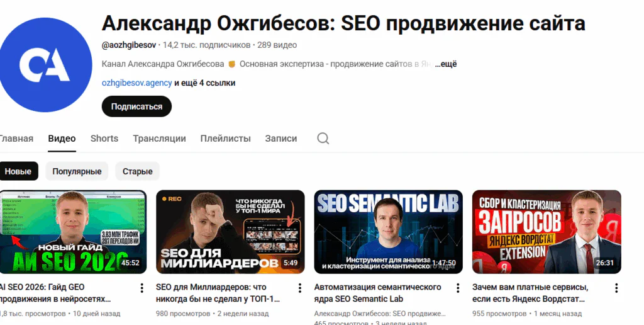This screenshot has height=325, width=644.
Task: Sort videos by Старые chip
Action: coord(138,171)
